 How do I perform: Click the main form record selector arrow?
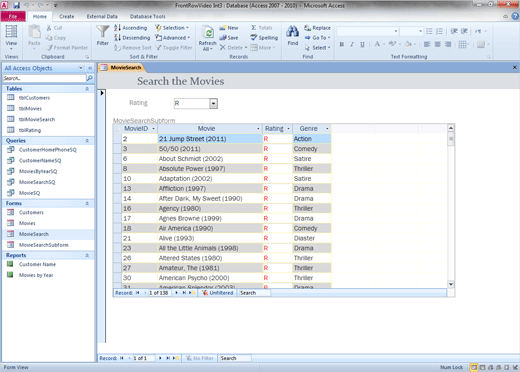pos(102,93)
